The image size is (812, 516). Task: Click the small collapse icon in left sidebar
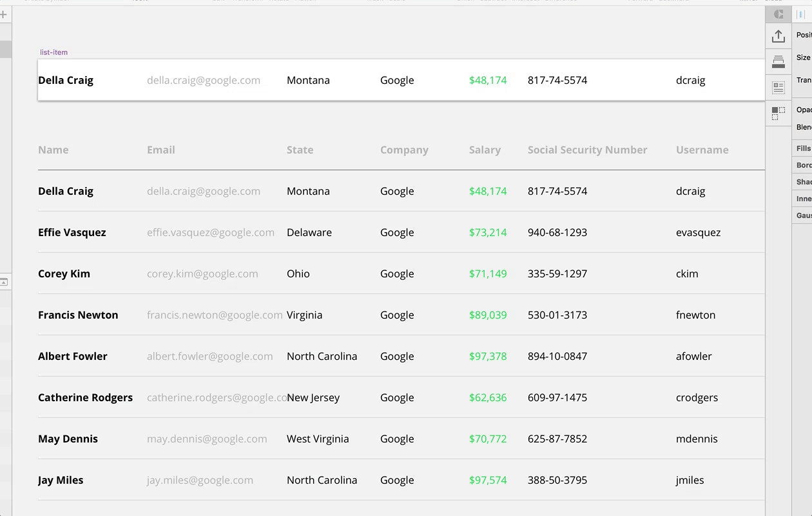point(3,282)
